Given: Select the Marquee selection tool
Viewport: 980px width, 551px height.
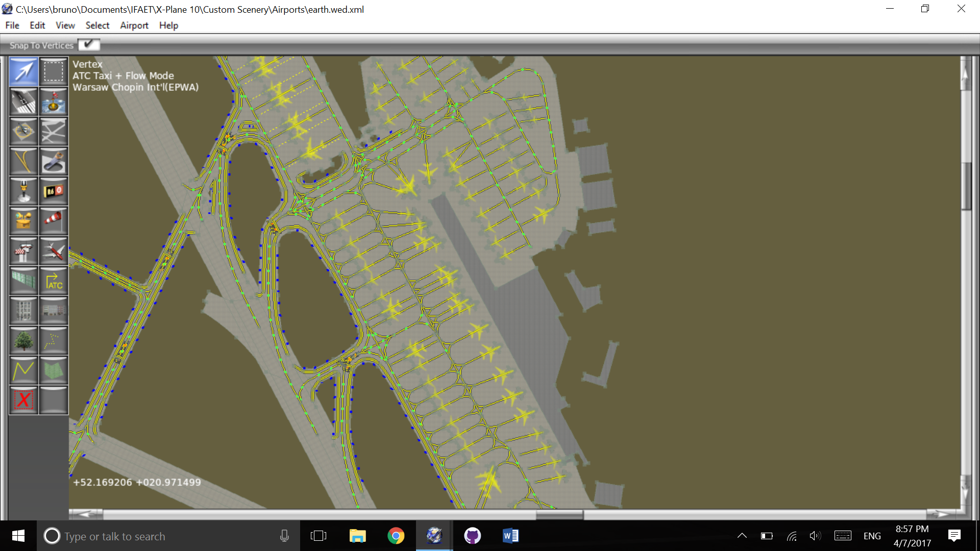Looking at the screenshot, I should pyautogui.click(x=54, y=71).
